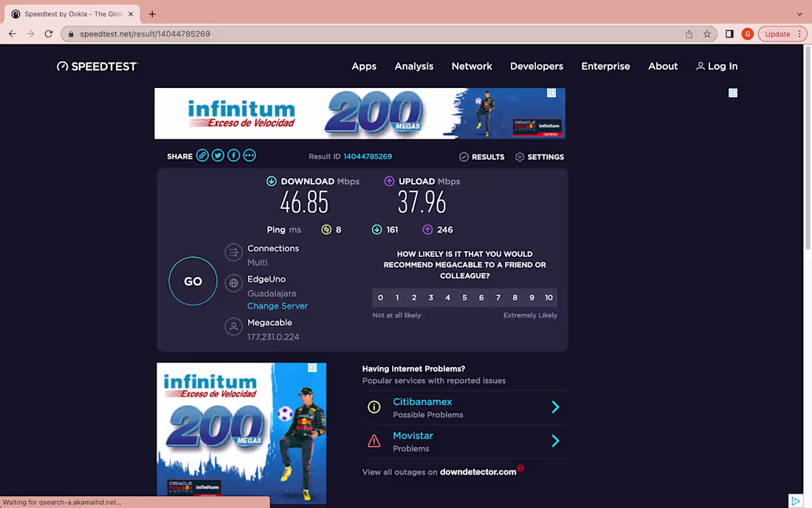Open the Apps menu
Screen dimensions: 812x508
pos(364,66)
